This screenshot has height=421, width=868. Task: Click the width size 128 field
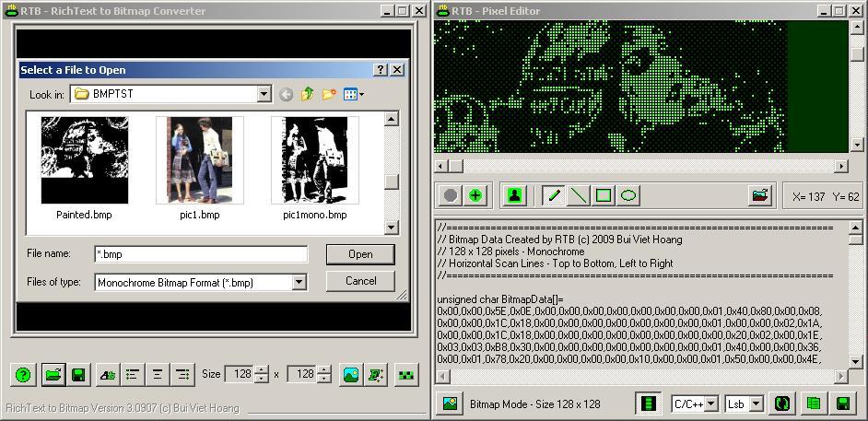click(x=240, y=375)
